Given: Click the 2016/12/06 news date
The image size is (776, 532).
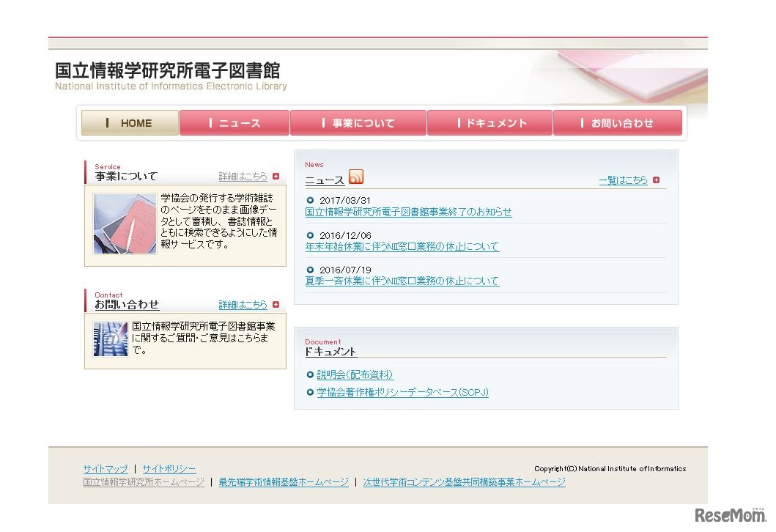Looking at the screenshot, I should (x=345, y=235).
